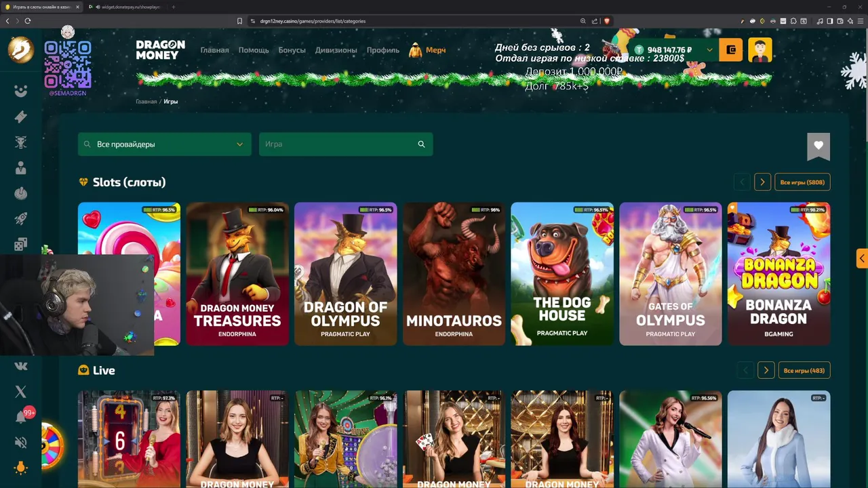This screenshot has height=488, width=868.
Task: Click Главная breadcrumb link
Action: (146, 102)
